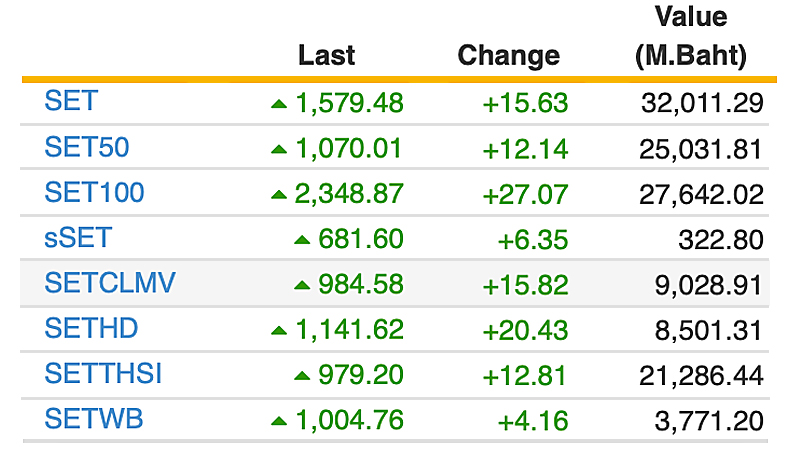Click the SET value 32,011.29 cell
This screenshot has height=450, width=800.
(701, 103)
